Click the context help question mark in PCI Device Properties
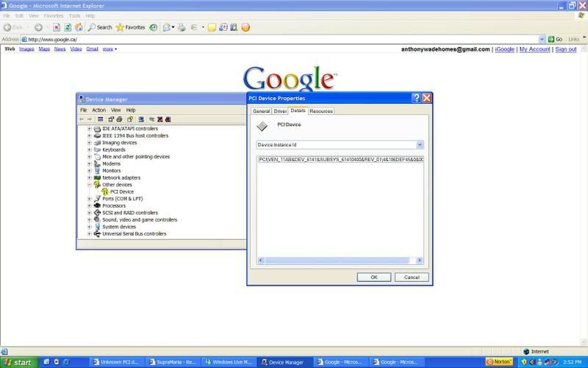Image resolution: width=588 pixels, height=368 pixels. click(416, 98)
